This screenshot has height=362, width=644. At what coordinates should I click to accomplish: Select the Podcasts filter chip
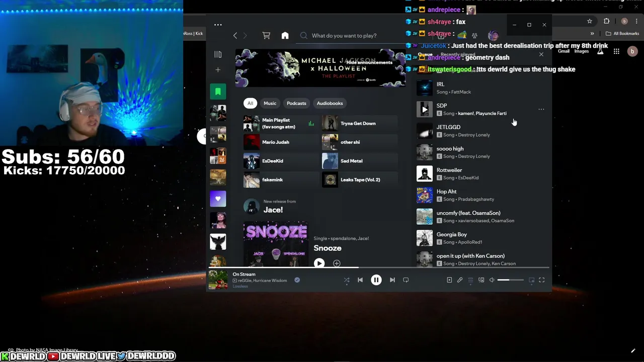[x=296, y=103]
